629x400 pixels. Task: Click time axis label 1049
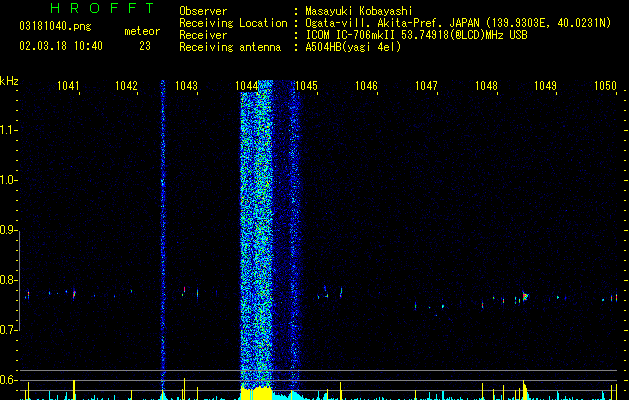pos(546,86)
